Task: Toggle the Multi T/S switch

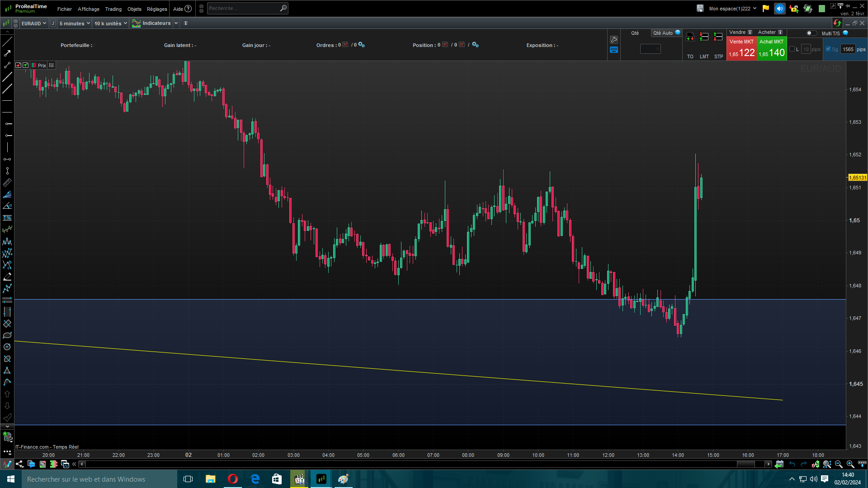Action: click(x=811, y=33)
